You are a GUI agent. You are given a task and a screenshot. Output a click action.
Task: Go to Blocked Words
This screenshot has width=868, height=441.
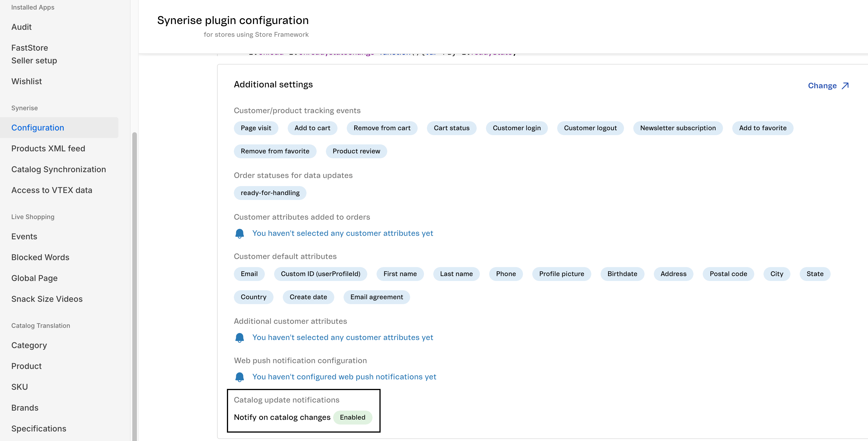coord(41,257)
